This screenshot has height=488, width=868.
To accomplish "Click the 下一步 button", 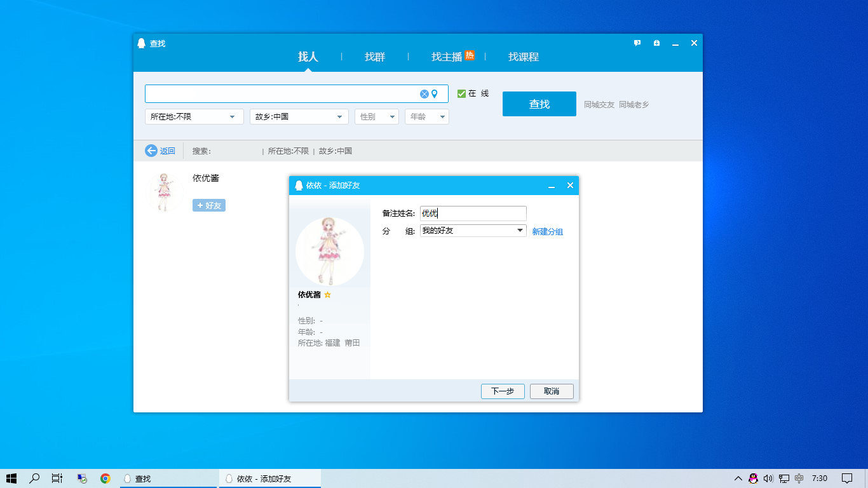I will [x=503, y=391].
